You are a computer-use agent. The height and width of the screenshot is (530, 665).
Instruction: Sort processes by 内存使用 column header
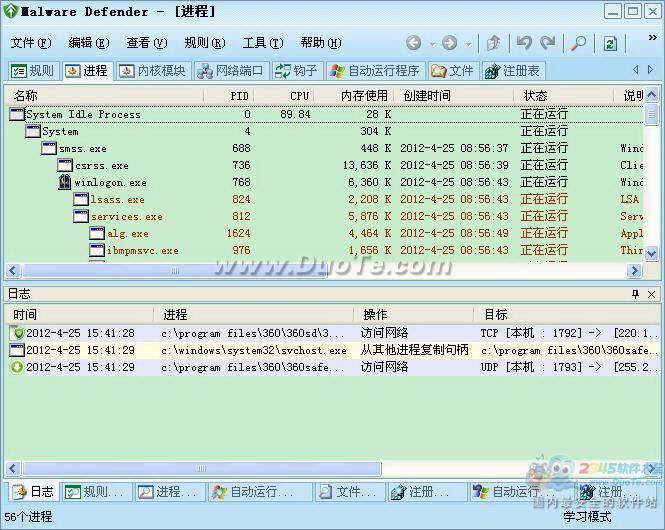pos(354,96)
